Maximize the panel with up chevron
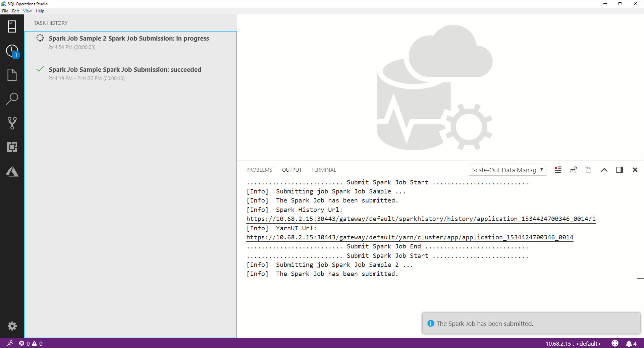The image size is (644, 348). pos(604,170)
